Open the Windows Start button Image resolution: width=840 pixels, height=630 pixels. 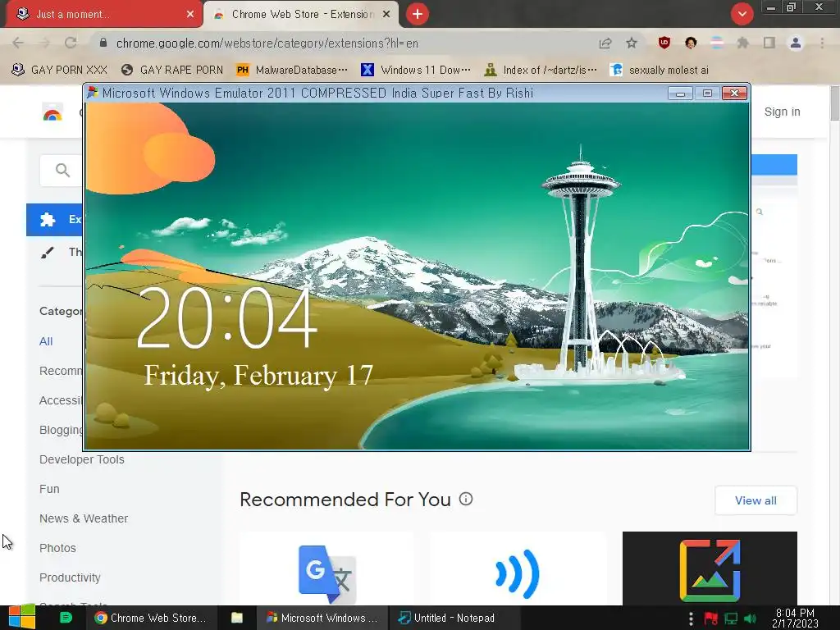point(22,618)
